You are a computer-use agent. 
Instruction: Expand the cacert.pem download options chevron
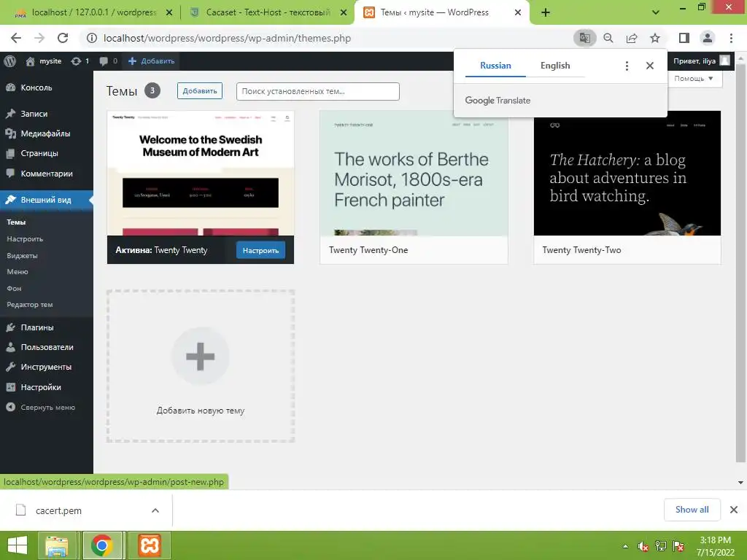tap(155, 510)
